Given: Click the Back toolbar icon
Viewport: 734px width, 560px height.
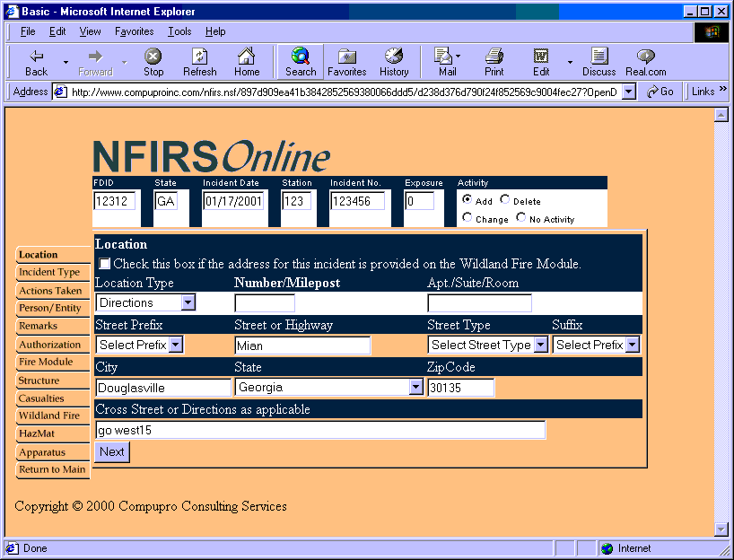Looking at the screenshot, I should pyautogui.click(x=36, y=57).
